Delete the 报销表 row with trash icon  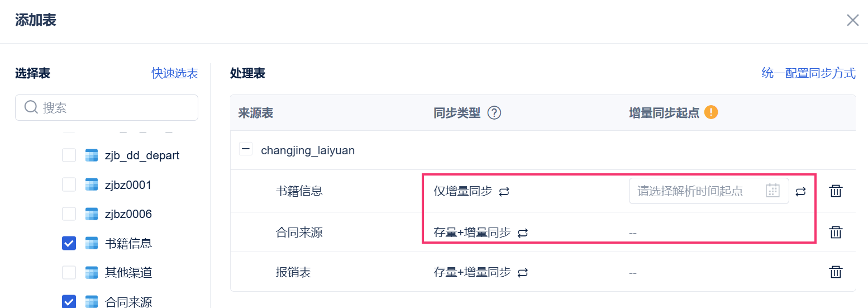835,272
